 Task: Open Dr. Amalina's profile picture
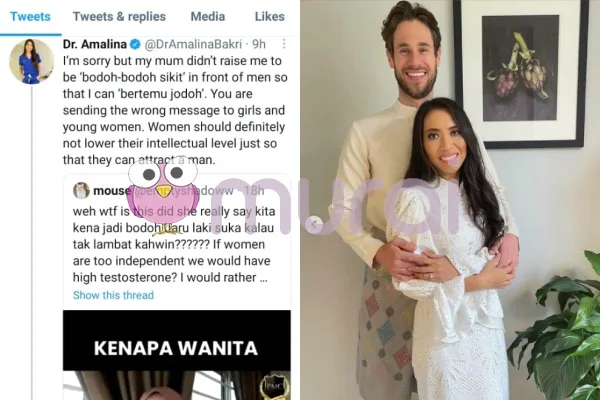tap(31, 61)
